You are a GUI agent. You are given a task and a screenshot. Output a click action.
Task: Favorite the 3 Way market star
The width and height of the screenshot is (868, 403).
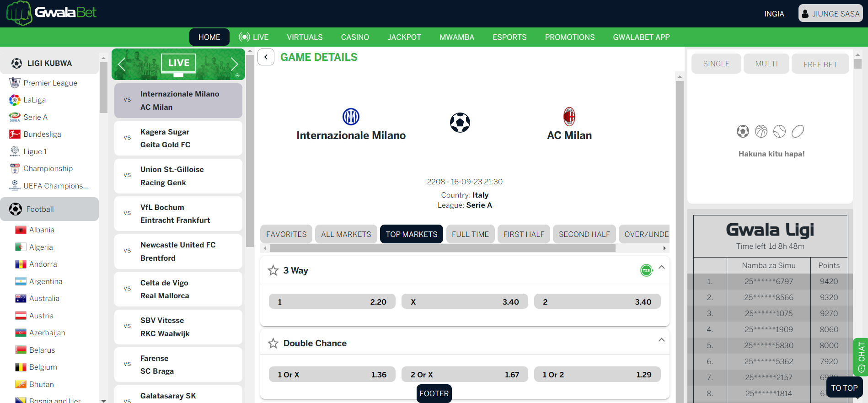click(x=273, y=270)
